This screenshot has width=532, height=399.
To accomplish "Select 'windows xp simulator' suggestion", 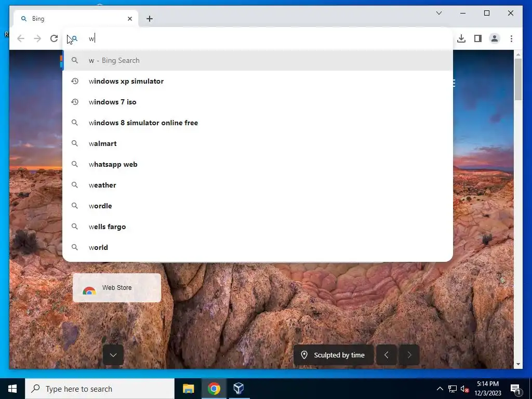I will click(x=258, y=81).
